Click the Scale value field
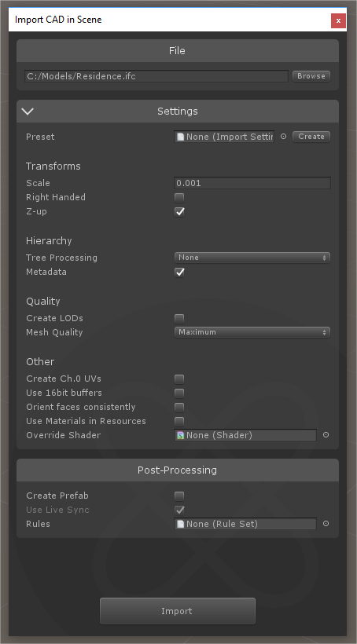357x644 pixels. (x=252, y=183)
